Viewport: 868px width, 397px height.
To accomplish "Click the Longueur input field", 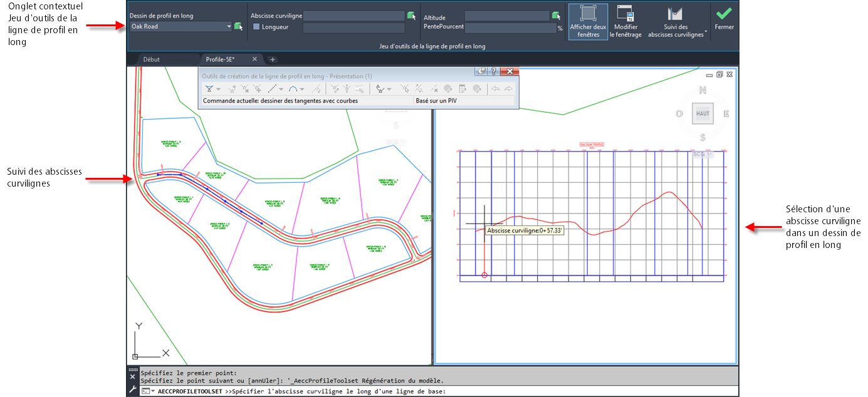I will click(353, 28).
